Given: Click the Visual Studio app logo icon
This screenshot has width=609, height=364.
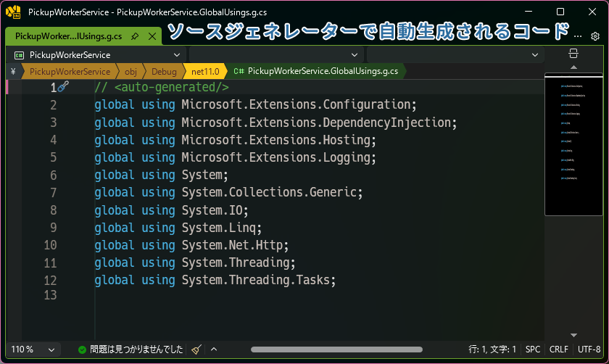Looking at the screenshot, I should tap(13, 12).
